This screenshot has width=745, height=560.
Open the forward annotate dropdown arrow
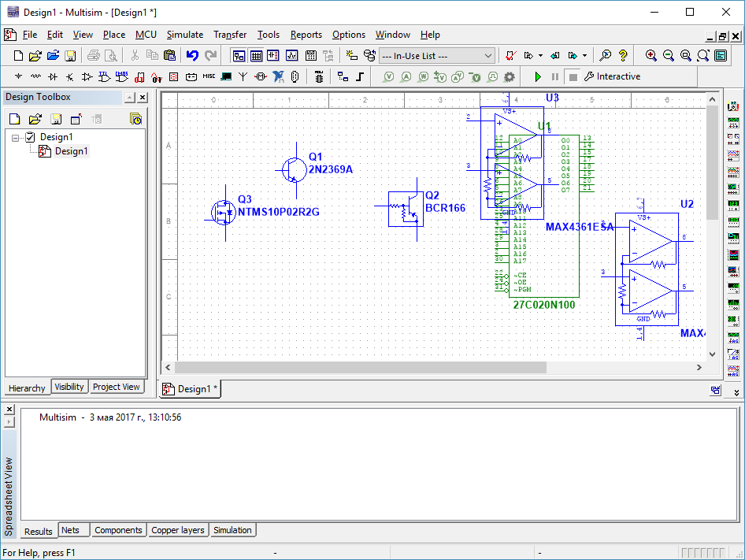(584, 55)
